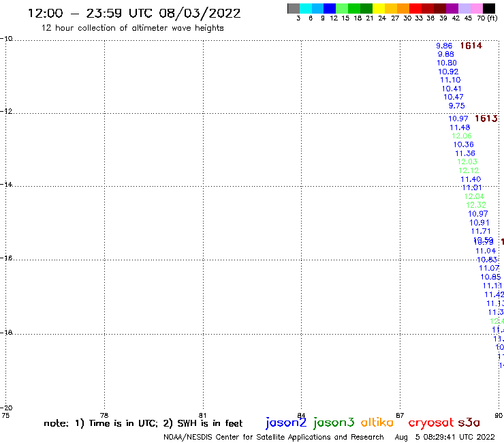
Task: Click the 10.47 wave height value
Action: 453,97
